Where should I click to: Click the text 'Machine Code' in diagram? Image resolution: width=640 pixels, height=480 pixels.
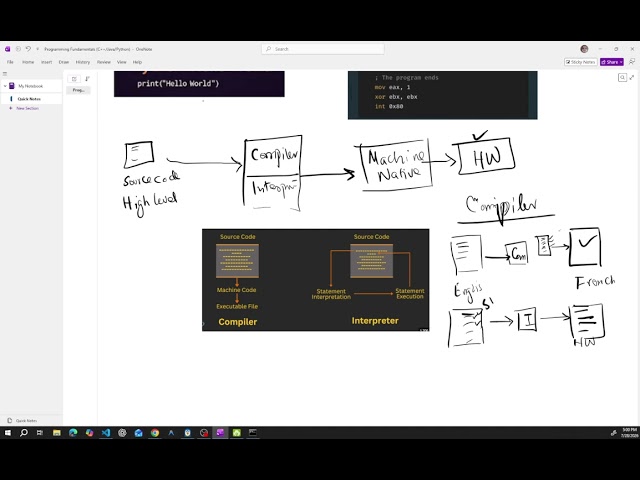(x=236, y=290)
